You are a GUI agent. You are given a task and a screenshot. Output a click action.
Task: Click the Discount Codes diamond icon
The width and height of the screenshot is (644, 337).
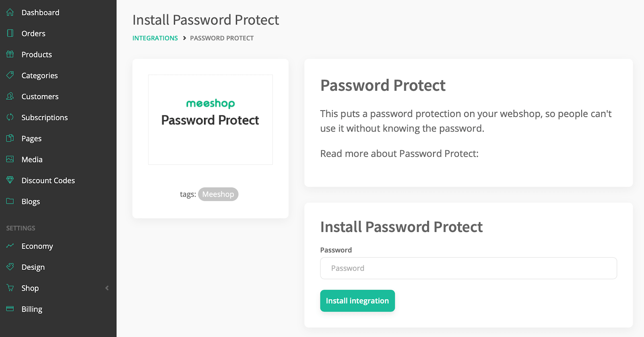tap(10, 180)
